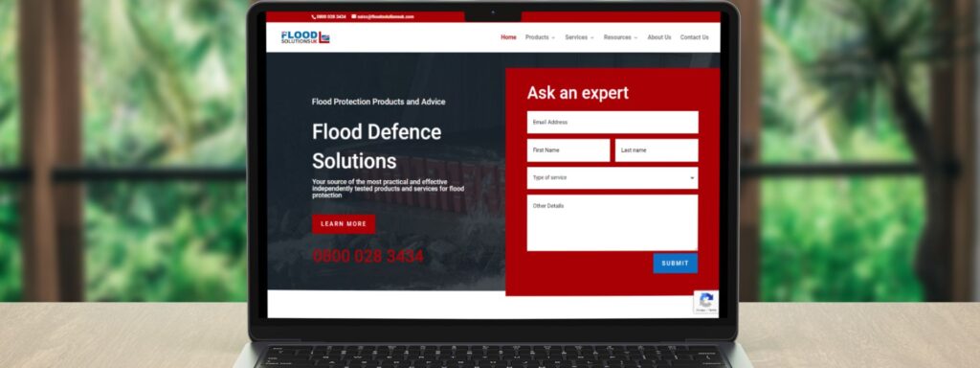Submit the Ask an expert form
The width and height of the screenshot is (980, 368).
pyautogui.click(x=676, y=264)
